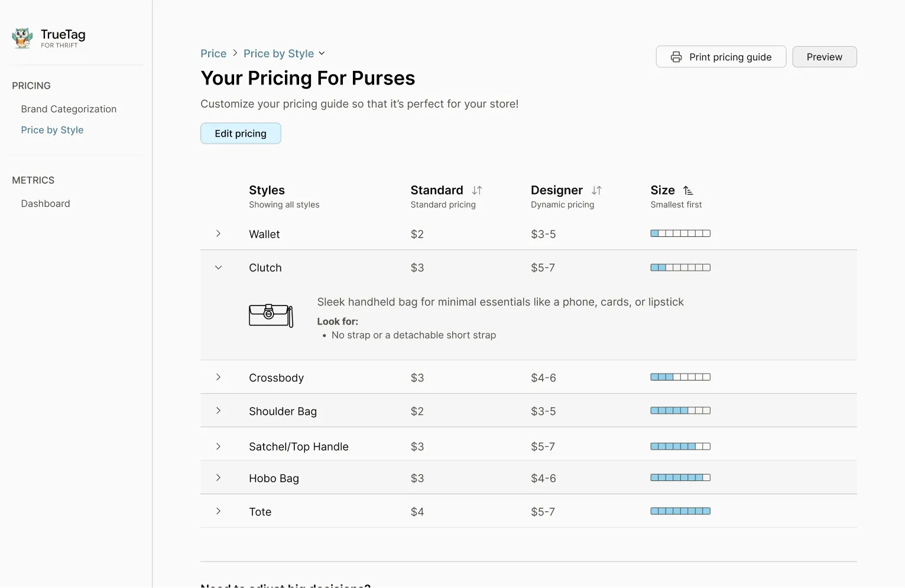The height and width of the screenshot is (588, 905).
Task: Click the clutch bag illustration
Action: [271, 315]
